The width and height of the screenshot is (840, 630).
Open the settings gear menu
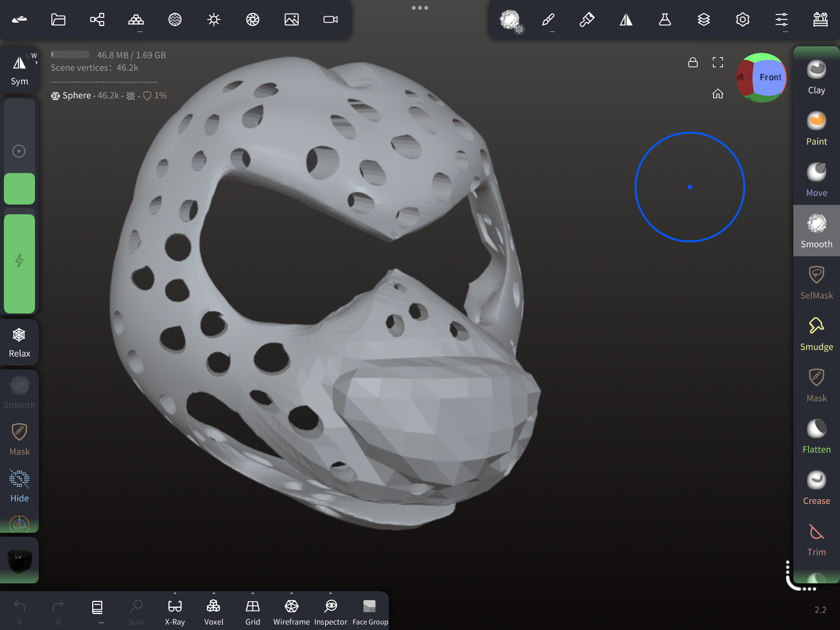743,19
